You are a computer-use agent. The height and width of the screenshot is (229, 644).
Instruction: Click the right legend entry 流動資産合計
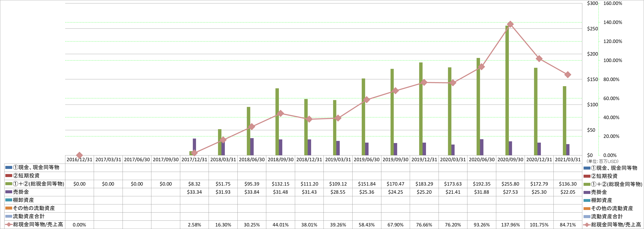click(607, 216)
